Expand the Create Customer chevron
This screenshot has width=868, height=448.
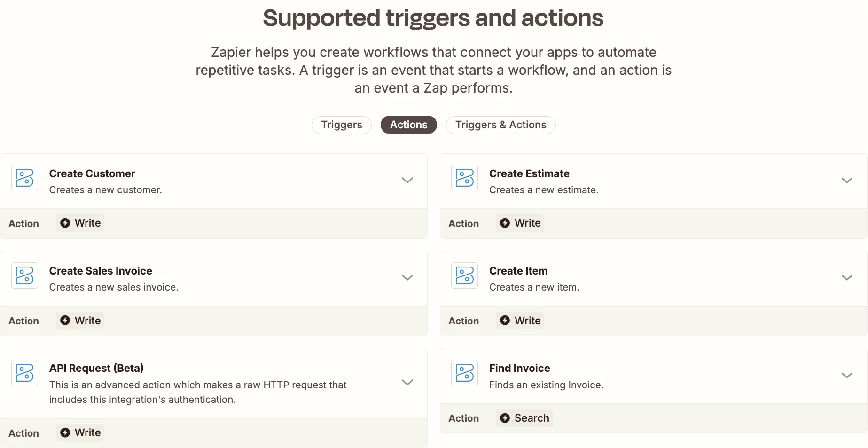click(x=407, y=180)
